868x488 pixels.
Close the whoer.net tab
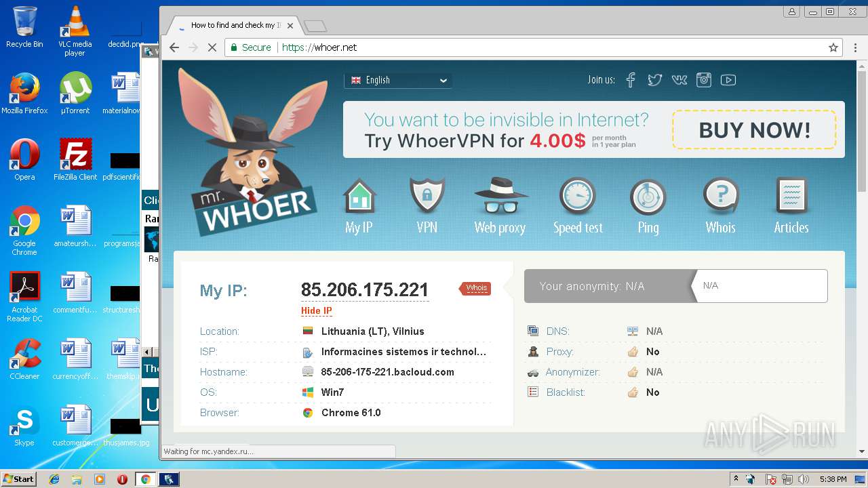[290, 26]
